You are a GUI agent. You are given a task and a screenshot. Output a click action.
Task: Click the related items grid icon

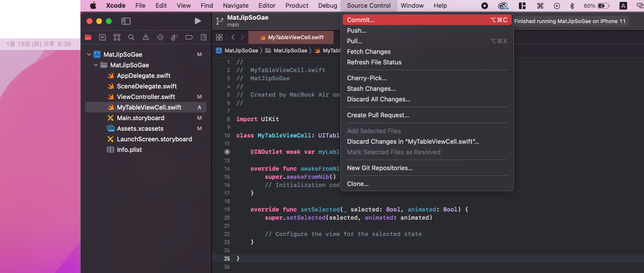(x=219, y=37)
